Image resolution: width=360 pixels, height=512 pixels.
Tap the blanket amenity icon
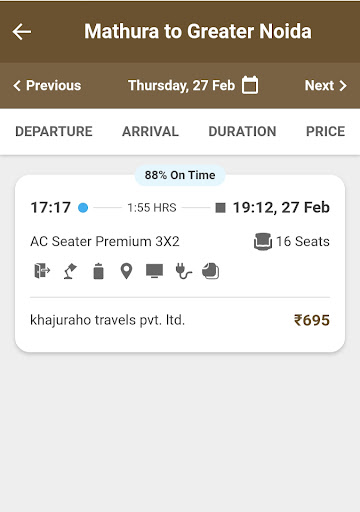[211, 271]
